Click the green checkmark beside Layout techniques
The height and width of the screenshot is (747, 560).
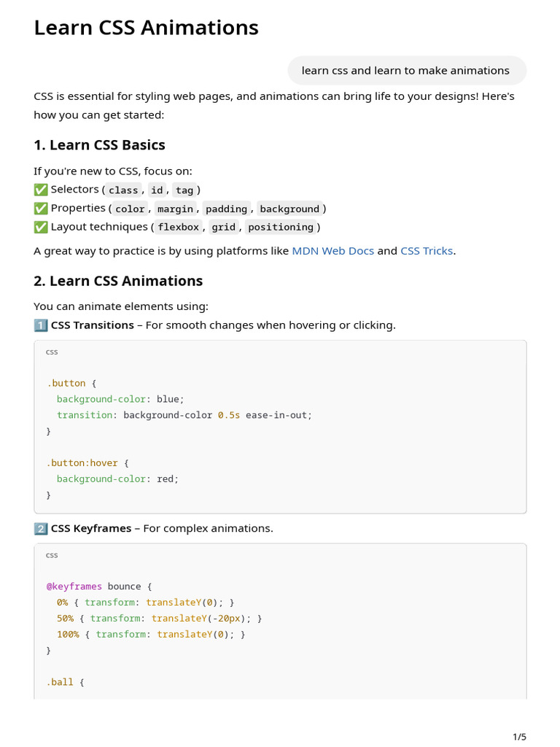coord(41,227)
